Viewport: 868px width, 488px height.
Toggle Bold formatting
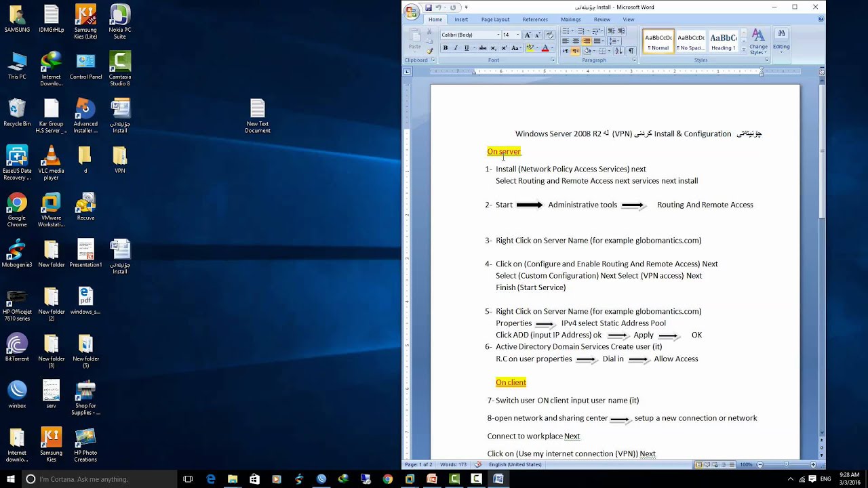click(446, 48)
